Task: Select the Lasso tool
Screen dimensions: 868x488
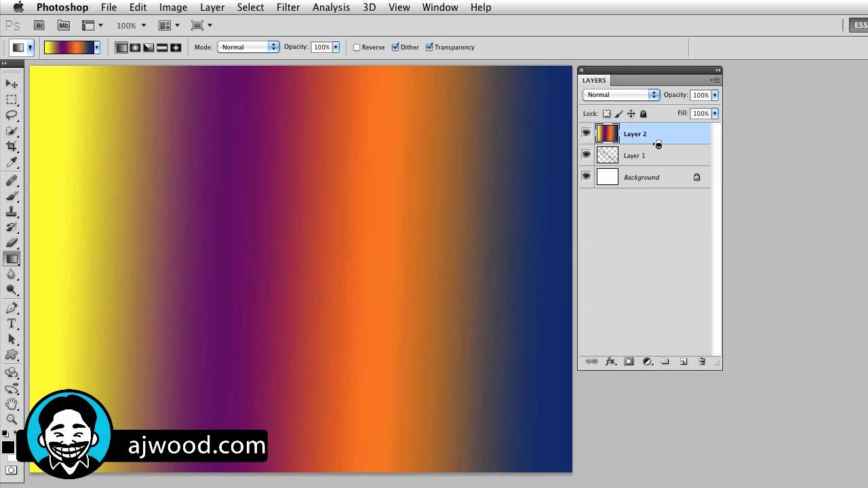Action: pyautogui.click(x=12, y=115)
